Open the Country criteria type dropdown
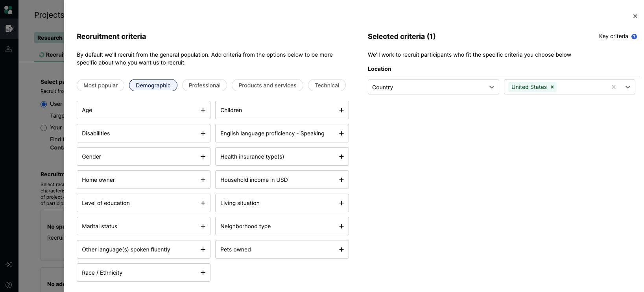 click(x=433, y=87)
